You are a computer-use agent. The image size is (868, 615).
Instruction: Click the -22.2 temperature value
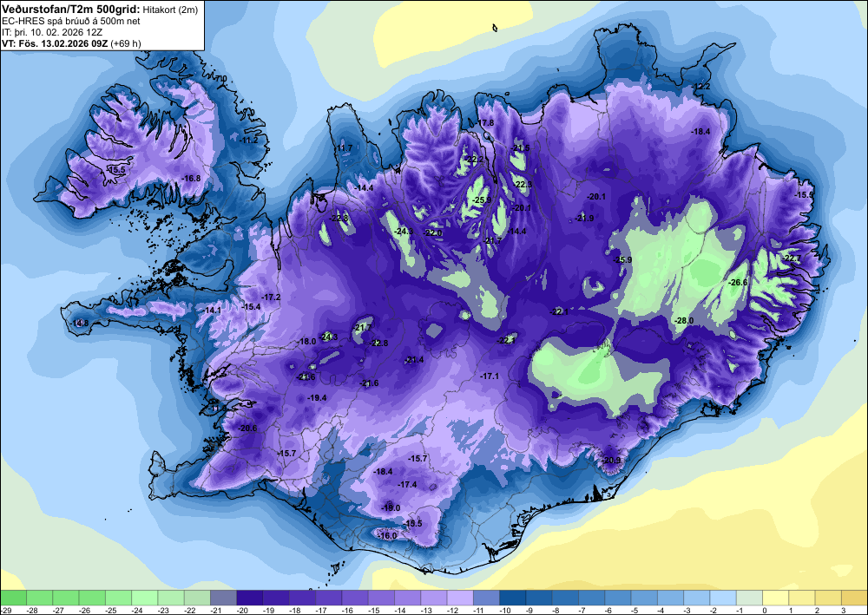coord(474,160)
